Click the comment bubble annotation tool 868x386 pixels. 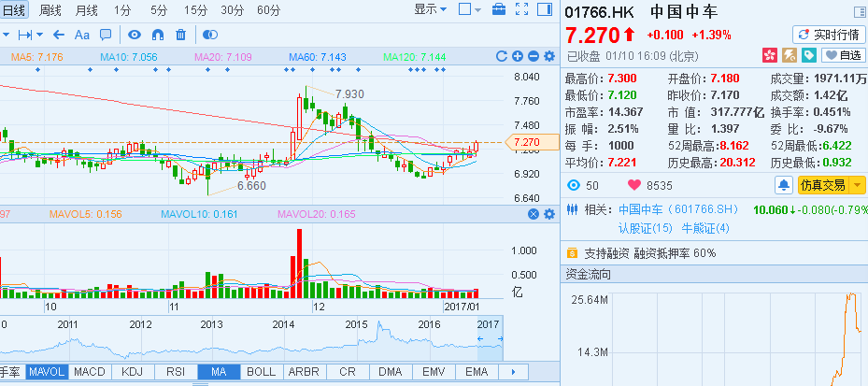click(x=106, y=35)
